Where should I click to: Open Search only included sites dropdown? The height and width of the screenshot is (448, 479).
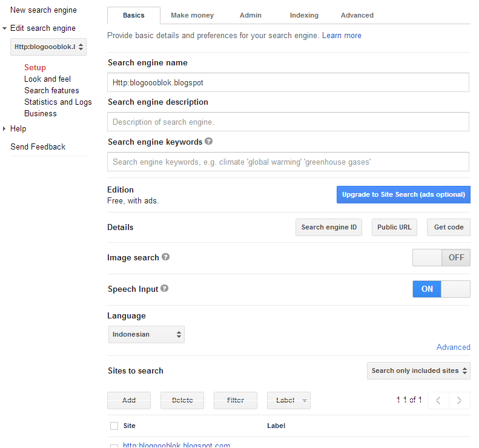click(419, 371)
